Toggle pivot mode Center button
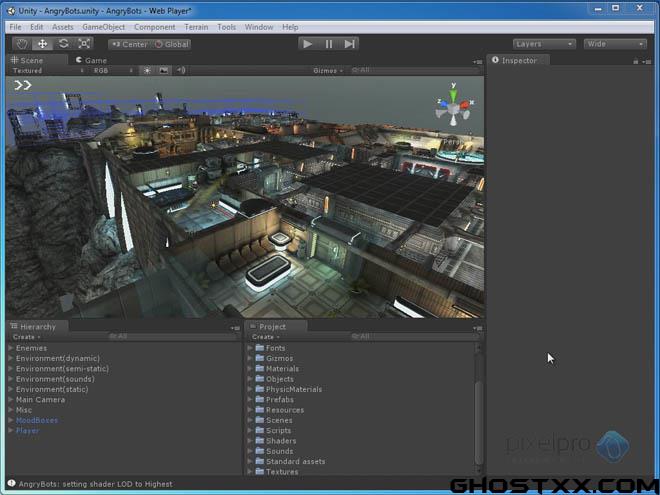The image size is (660, 495). point(130,44)
